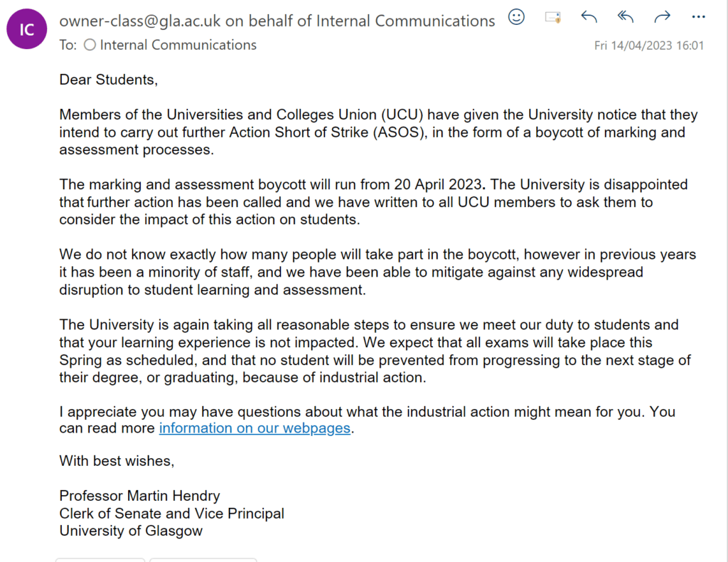The image size is (728, 562).
Task: Click the 20 April 2023 date text
Action: [438, 184]
